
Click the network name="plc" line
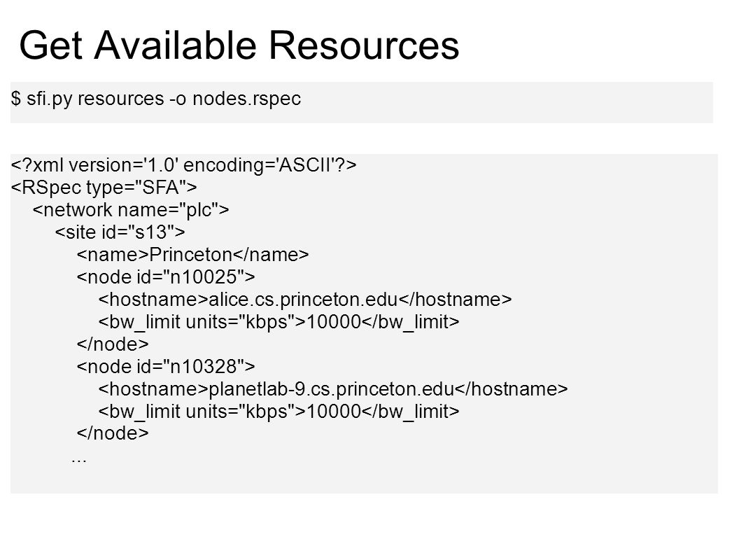pos(131,210)
